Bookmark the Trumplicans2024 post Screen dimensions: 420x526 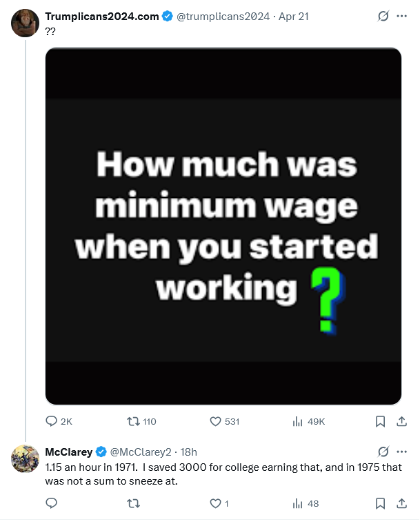(x=380, y=421)
